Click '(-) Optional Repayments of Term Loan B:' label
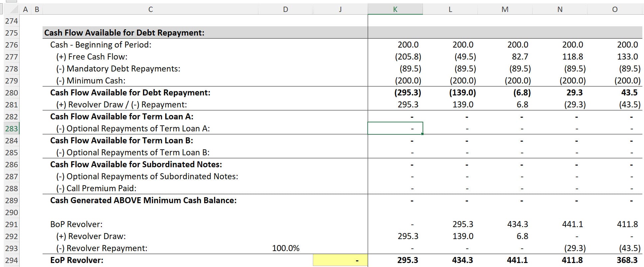644x267 pixels. (x=133, y=152)
